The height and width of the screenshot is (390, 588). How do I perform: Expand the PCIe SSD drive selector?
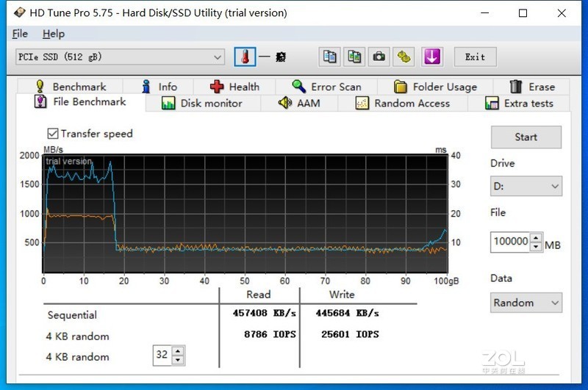coord(121,57)
